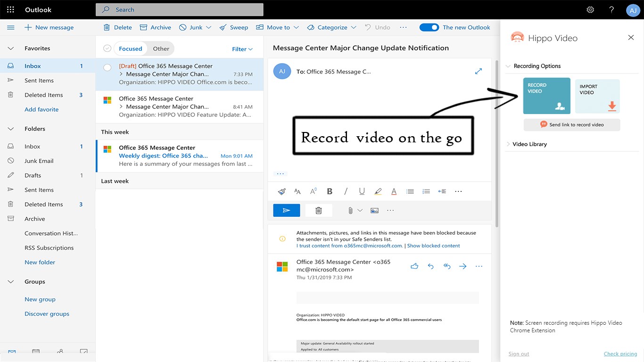Choose the text highlight color

[378, 191]
